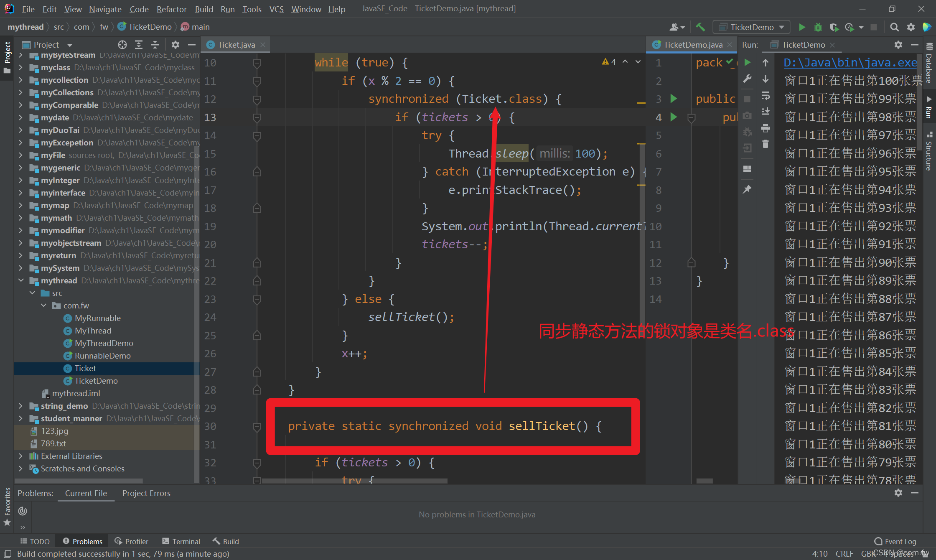Click the print icon in Run panel
This screenshot has height=560, width=936.
(x=766, y=128)
